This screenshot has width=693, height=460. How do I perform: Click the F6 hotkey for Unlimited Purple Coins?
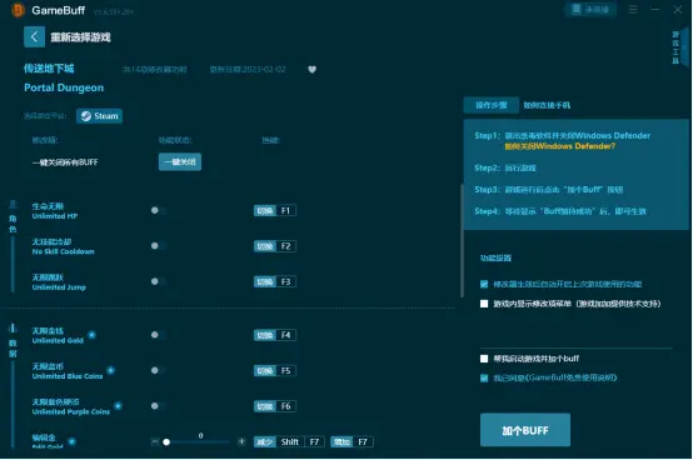pyautogui.click(x=274, y=406)
